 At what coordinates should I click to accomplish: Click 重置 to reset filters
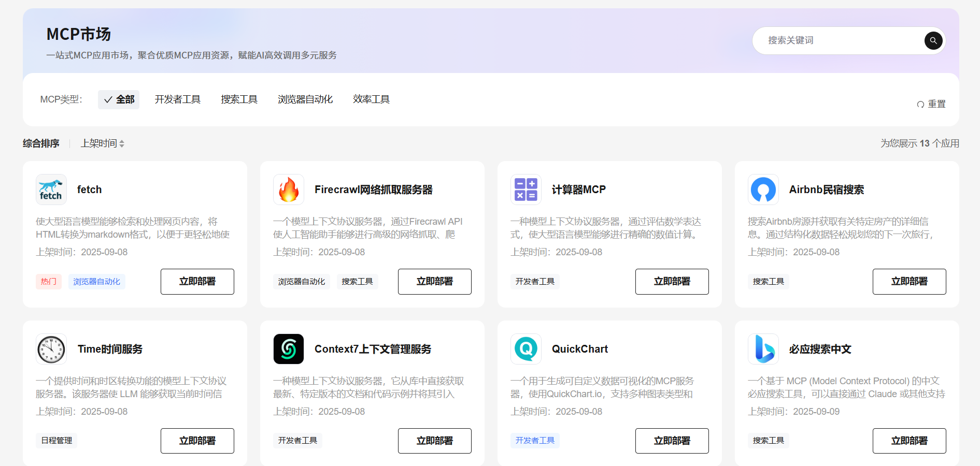pyautogui.click(x=931, y=104)
